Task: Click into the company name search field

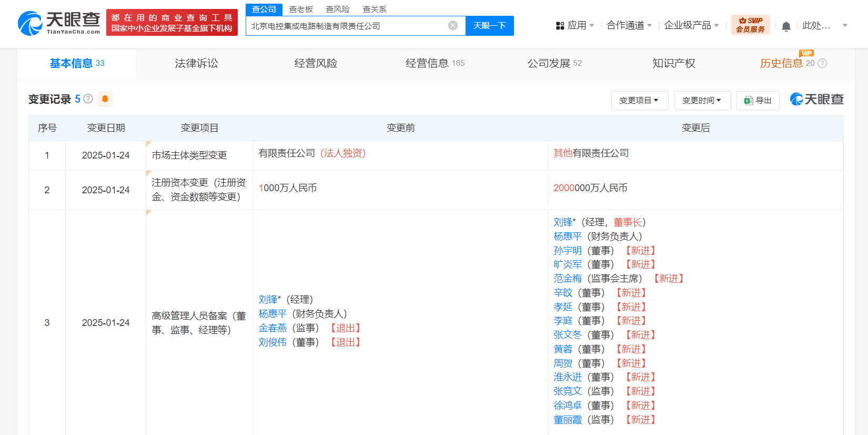Action: [x=347, y=26]
